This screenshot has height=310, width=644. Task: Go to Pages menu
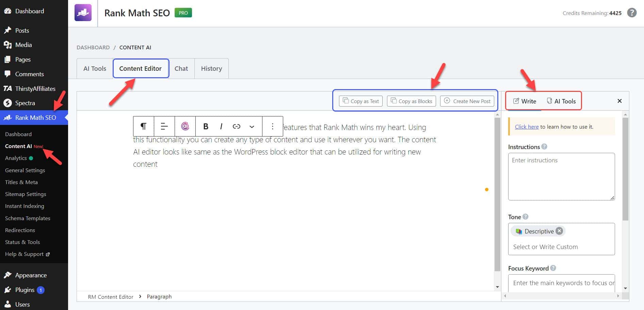coord(23,59)
